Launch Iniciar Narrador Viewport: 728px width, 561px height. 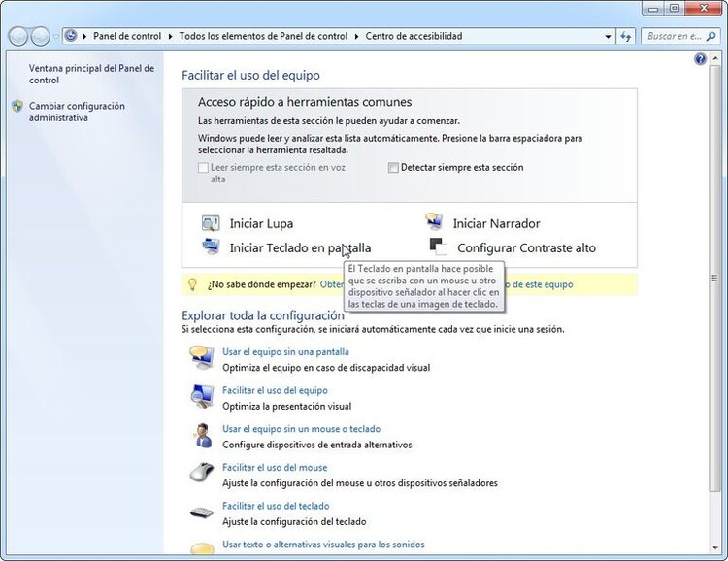coord(496,224)
